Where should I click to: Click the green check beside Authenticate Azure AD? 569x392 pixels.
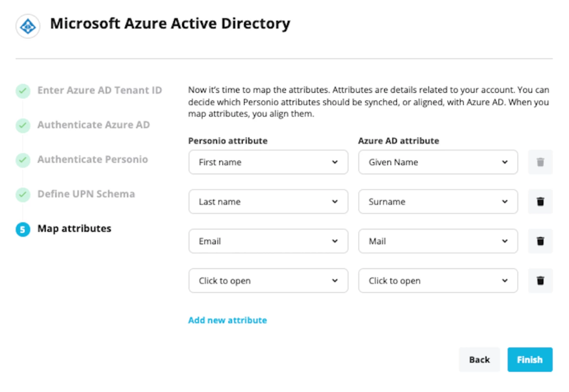(x=23, y=125)
